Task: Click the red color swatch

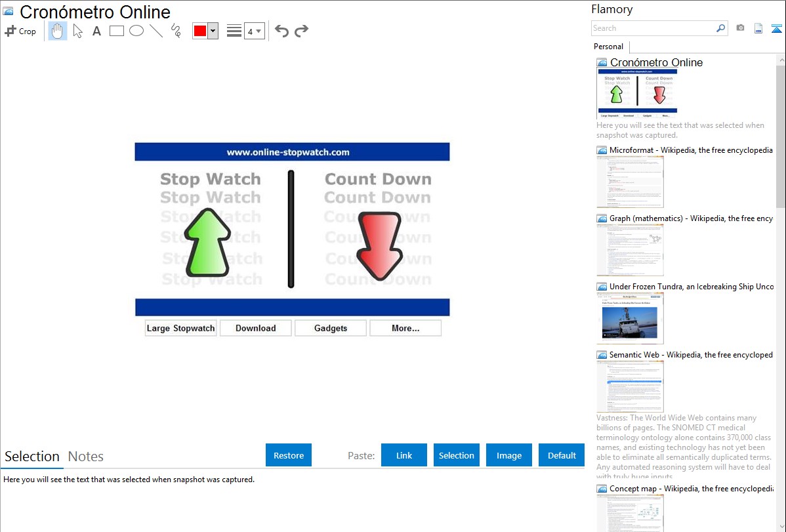Action: coord(200,31)
